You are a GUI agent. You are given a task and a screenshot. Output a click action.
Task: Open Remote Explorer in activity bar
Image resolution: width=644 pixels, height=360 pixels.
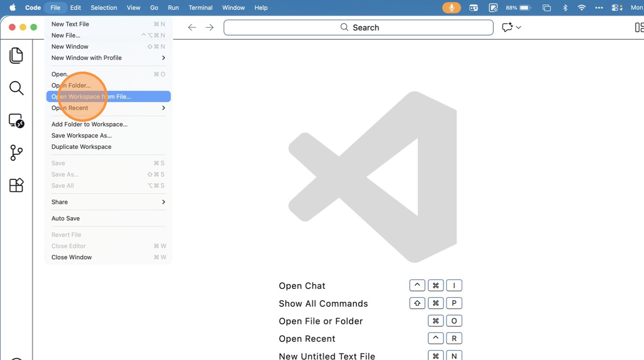pos(16,121)
